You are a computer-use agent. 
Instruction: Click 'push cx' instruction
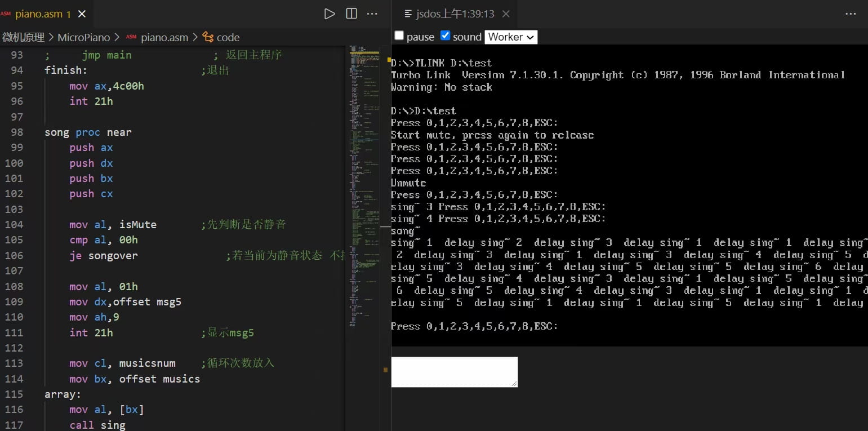tap(91, 193)
